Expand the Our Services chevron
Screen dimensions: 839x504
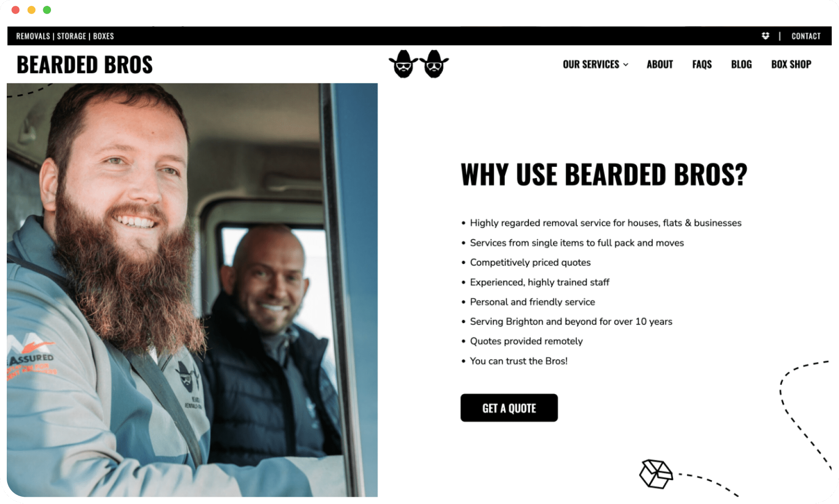click(x=626, y=65)
